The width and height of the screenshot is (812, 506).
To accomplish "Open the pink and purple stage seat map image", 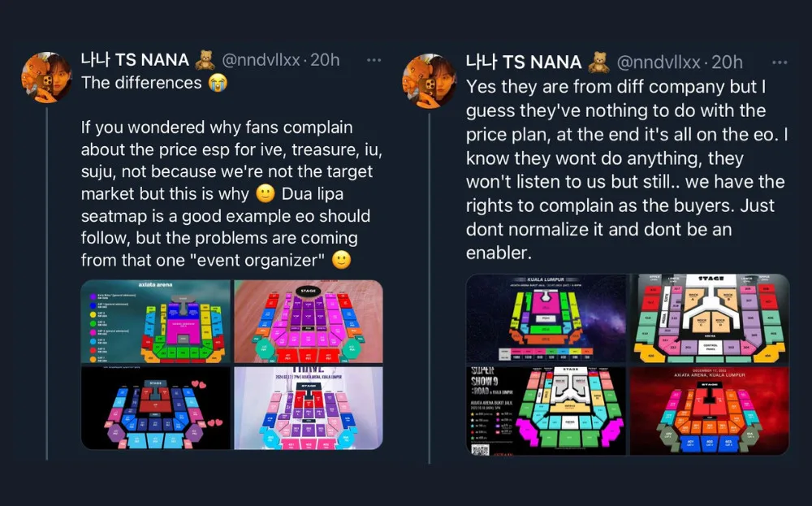I will tap(308, 321).
